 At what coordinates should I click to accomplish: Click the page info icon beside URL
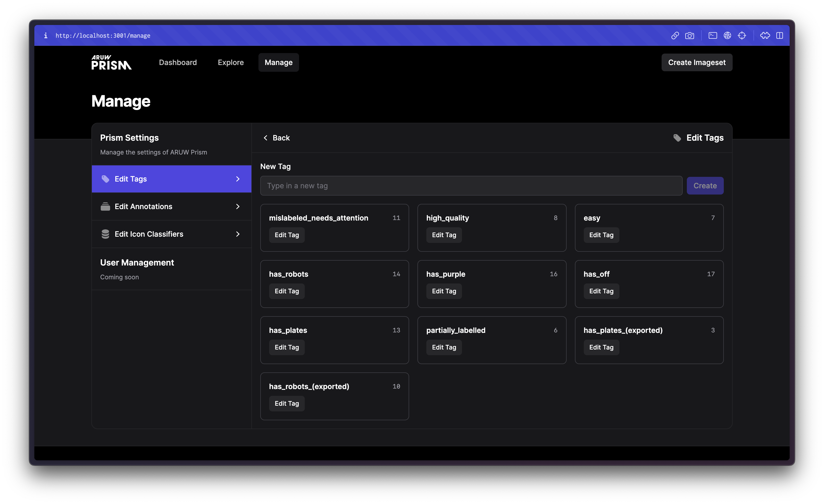coord(46,35)
